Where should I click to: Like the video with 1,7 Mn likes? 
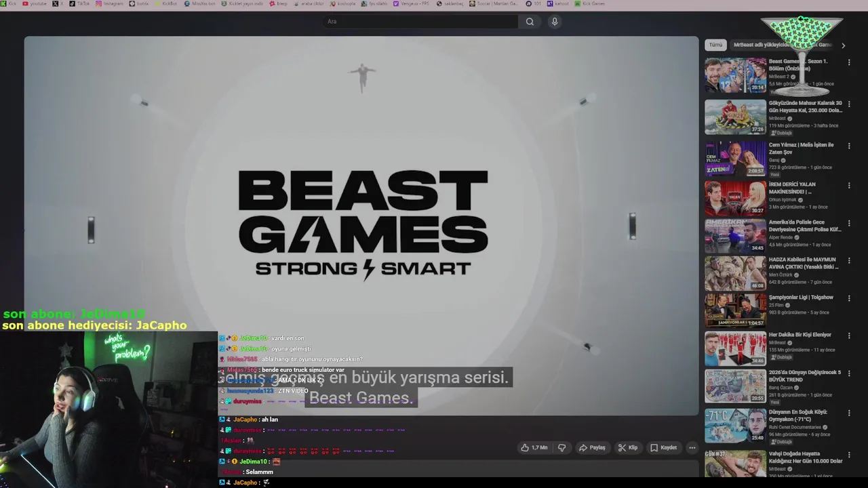pos(534,447)
